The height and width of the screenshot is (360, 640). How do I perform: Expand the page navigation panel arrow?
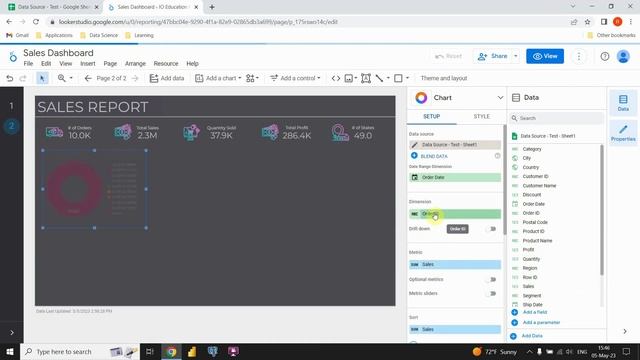pos(12,333)
